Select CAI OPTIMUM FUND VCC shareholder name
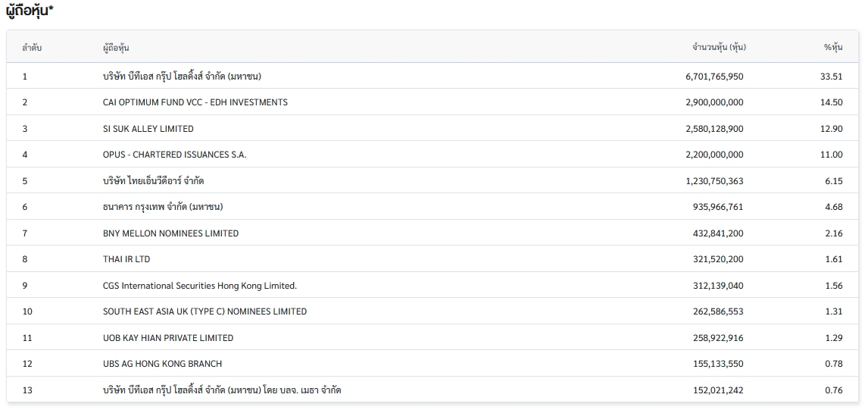868x410 pixels. tap(195, 102)
